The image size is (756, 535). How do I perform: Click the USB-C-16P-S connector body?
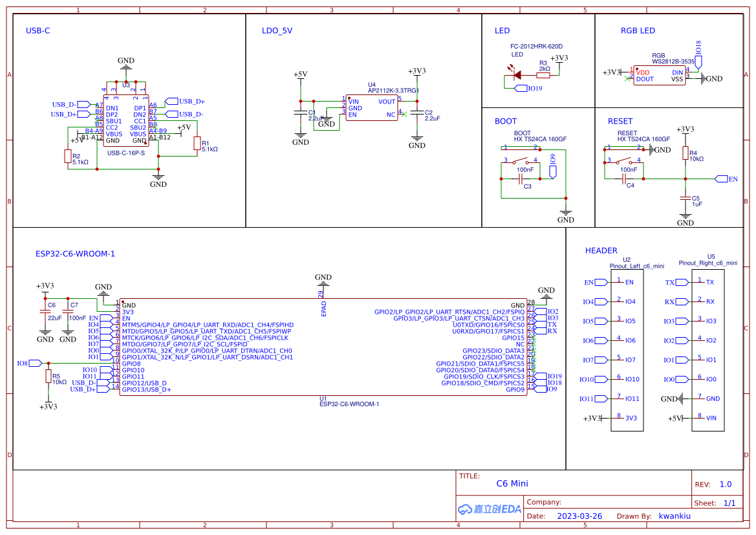click(125, 120)
